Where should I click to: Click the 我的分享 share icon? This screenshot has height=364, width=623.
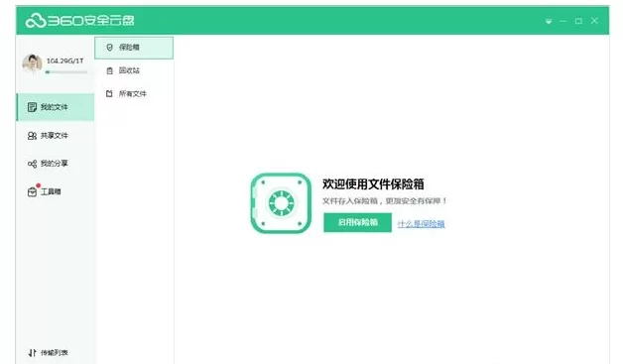tap(32, 164)
